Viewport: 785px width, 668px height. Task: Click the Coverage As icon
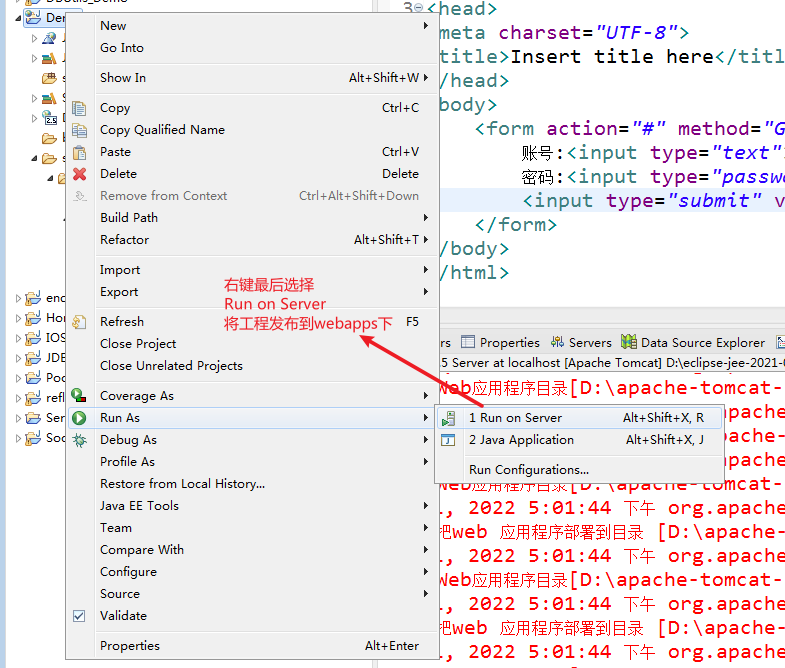[79, 396]
